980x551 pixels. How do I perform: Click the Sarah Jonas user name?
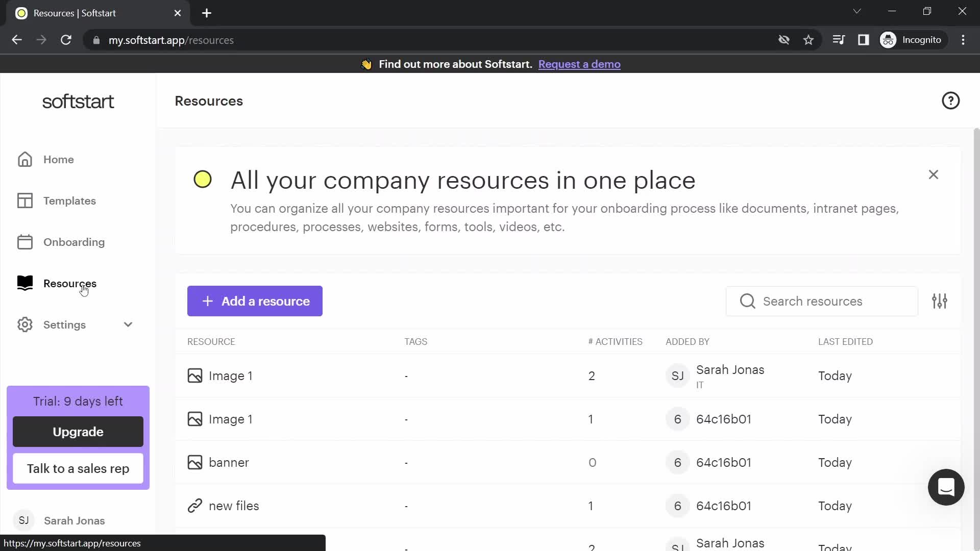coord(75,520)
